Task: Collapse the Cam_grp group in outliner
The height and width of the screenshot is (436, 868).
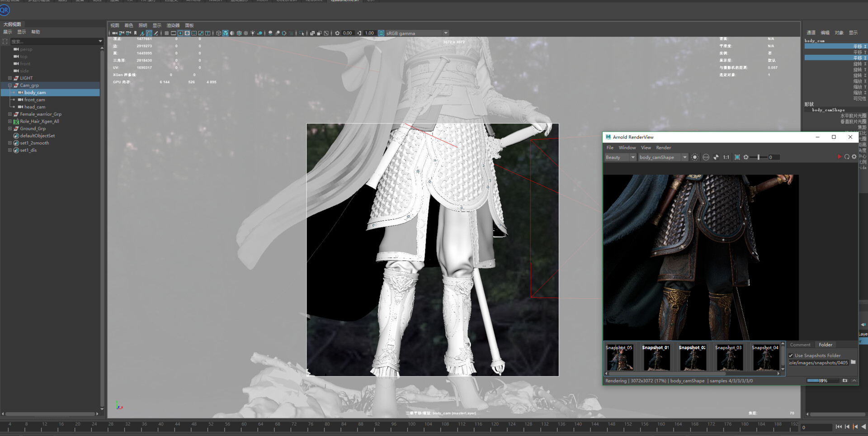Action: point(10,85)
